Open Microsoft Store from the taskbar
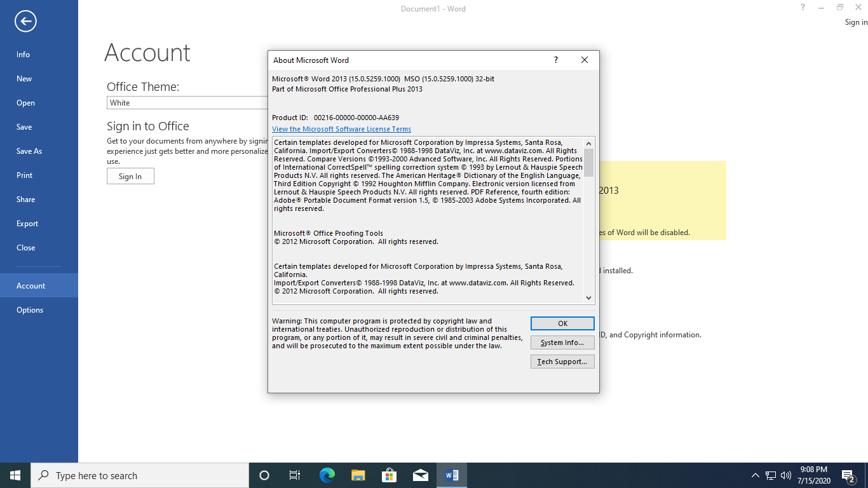The image size is (868, 488). pyautogui.click(x=390, y=475)
